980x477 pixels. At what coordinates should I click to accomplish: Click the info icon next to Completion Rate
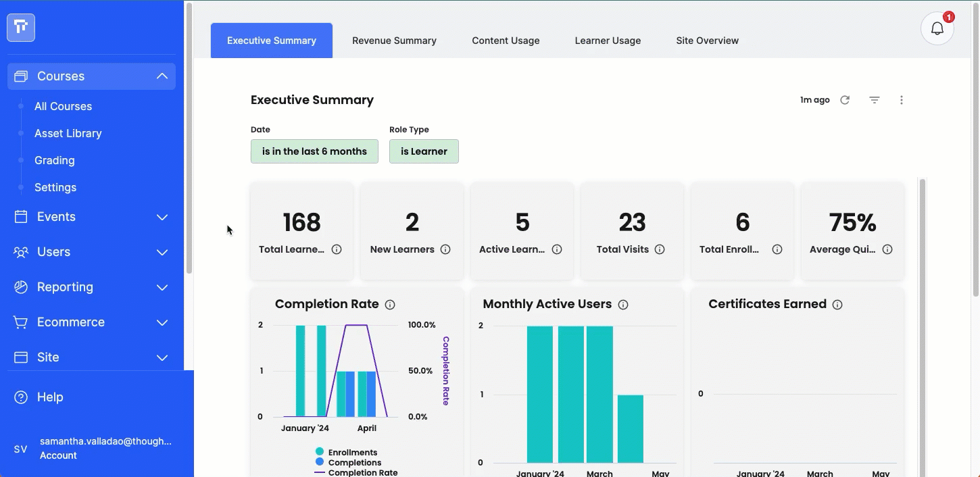tap(390, 305)
